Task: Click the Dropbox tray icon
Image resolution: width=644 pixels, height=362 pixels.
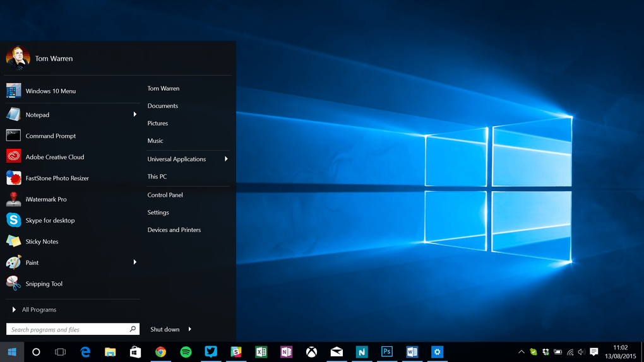Action: pyautogui.click(x=546, y=352)
